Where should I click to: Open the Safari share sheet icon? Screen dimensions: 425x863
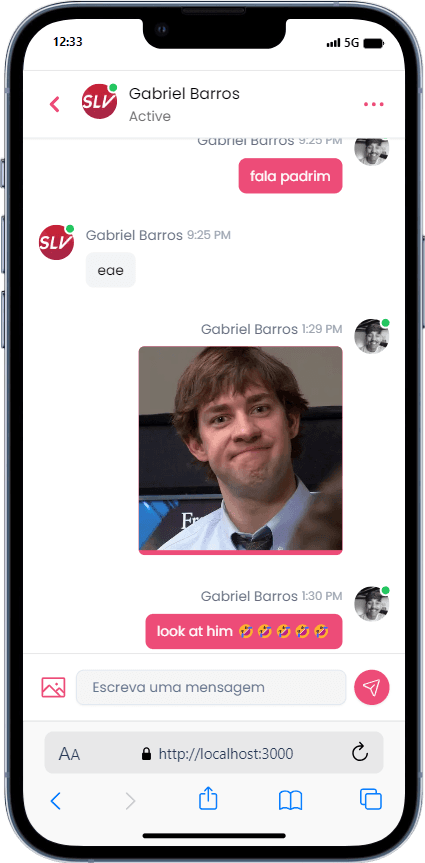pos(208,799)
